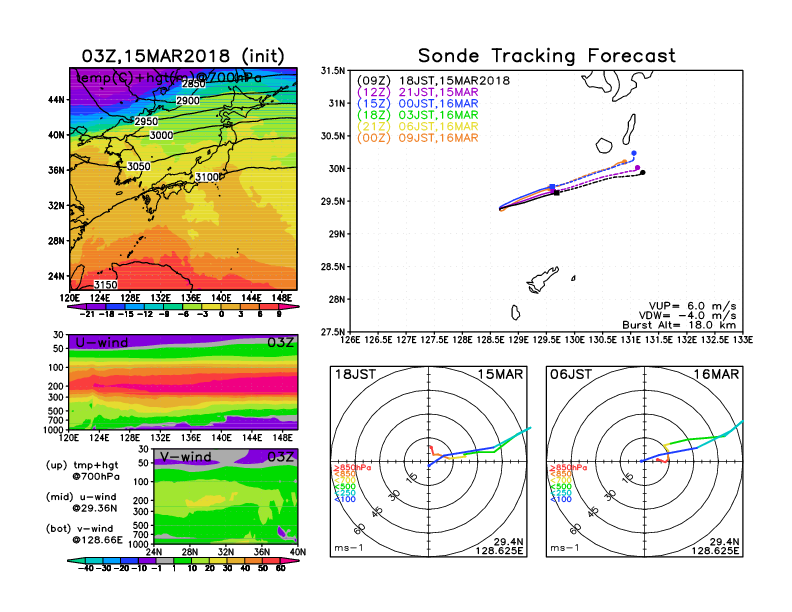This screenshot has width=792, height=612.
Task: Select the orange "(00Z) 09JST,16MAR" legend entry
Action: [x=418, y=138]
